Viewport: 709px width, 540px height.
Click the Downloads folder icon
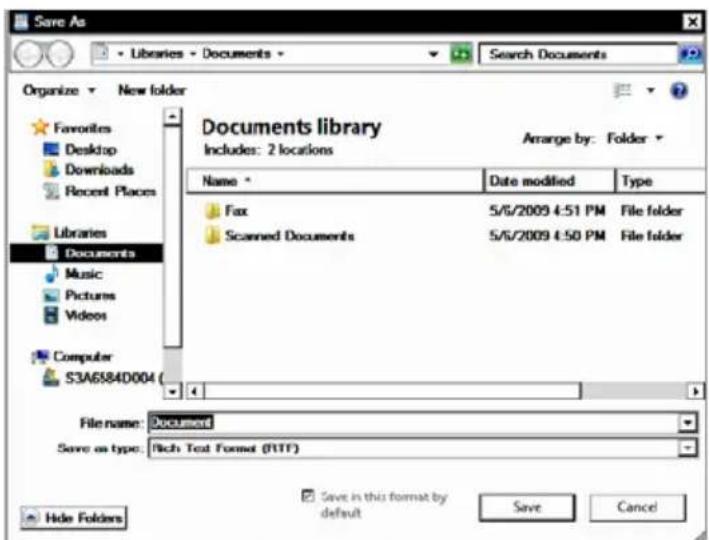(52, 169)
